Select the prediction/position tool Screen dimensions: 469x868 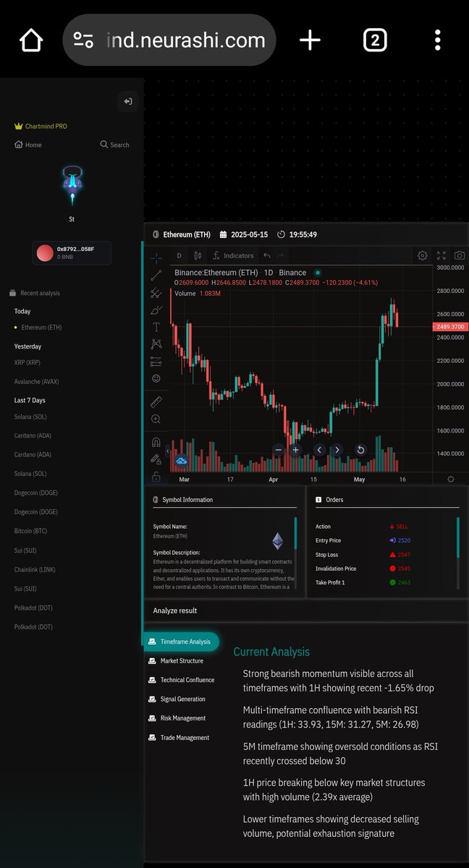156,362
